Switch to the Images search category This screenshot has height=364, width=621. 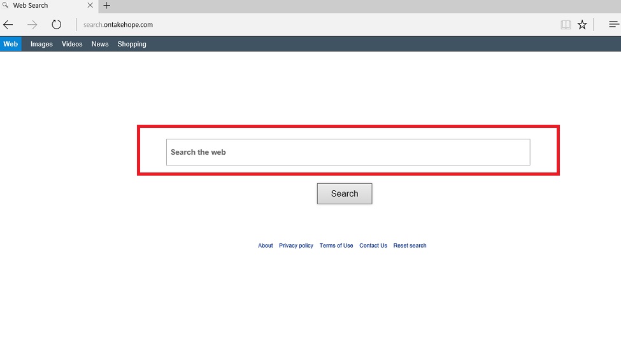[x=41, y=44]
